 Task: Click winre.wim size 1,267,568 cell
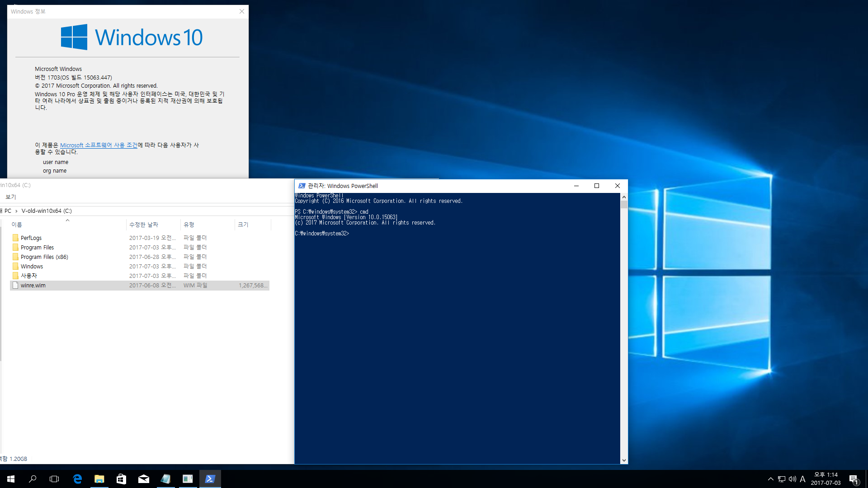click(x=253, y=286)
